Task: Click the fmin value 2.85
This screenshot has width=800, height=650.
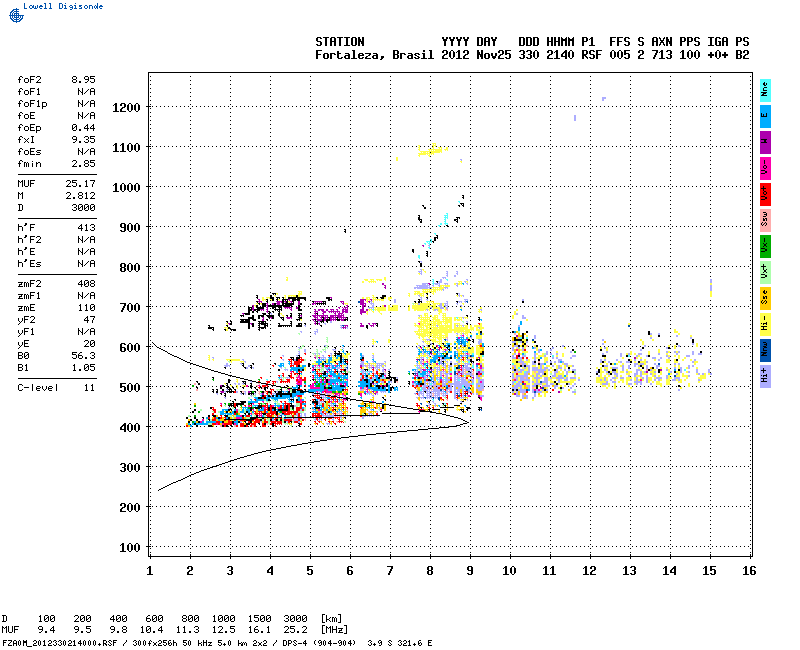Action: click(x=83, y=164)
